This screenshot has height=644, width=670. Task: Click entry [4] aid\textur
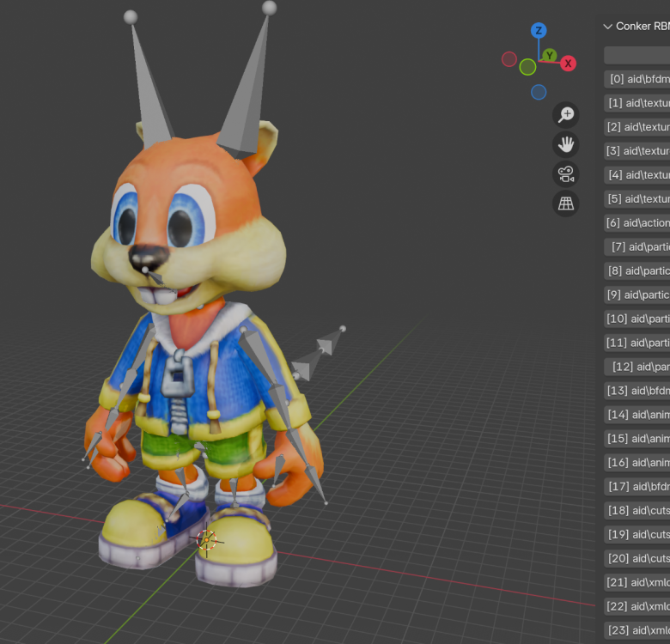(x=636, y=174)
